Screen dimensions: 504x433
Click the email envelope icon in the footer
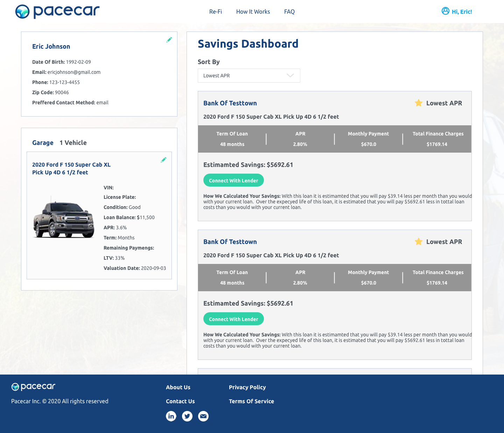[x=203, y=416]
